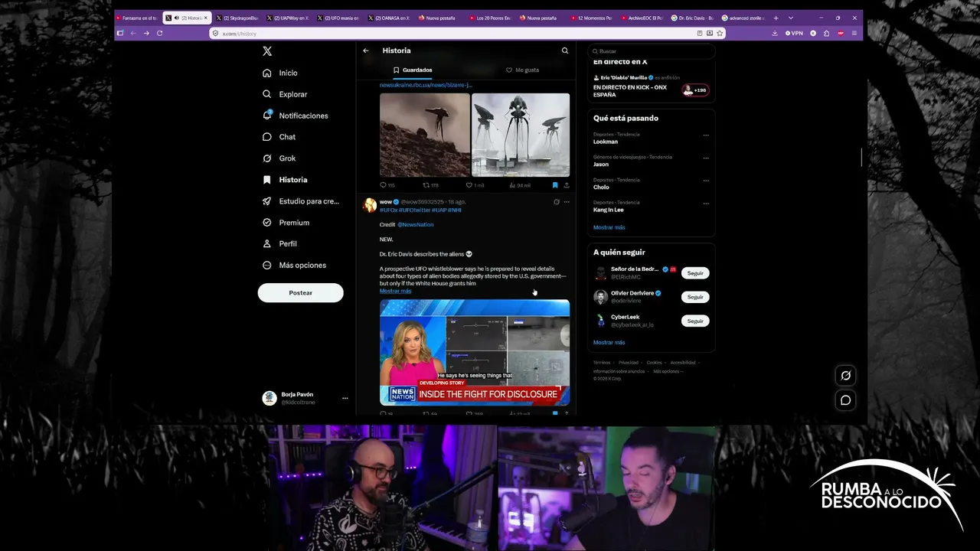Remove bookmark from the tripods post
The image size is (980, 551).
point(555,185)
